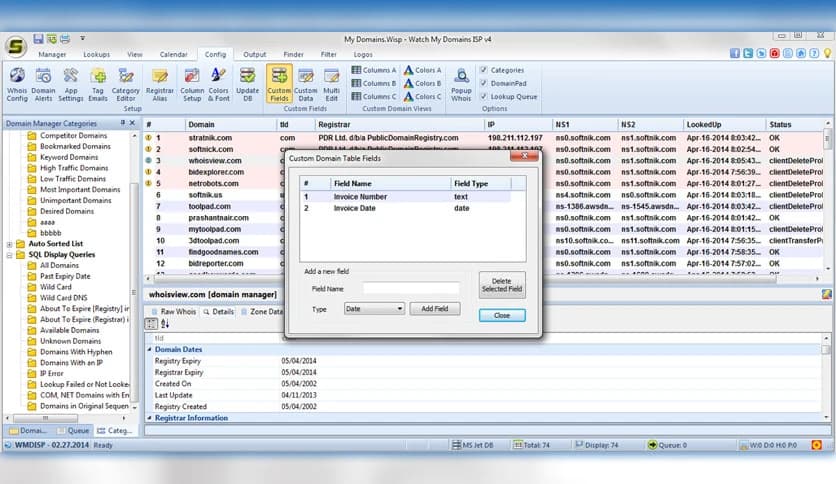Open the Type dropdown in dialog
The width and height of the screenshot is (836, 484).
coord(373,309)
